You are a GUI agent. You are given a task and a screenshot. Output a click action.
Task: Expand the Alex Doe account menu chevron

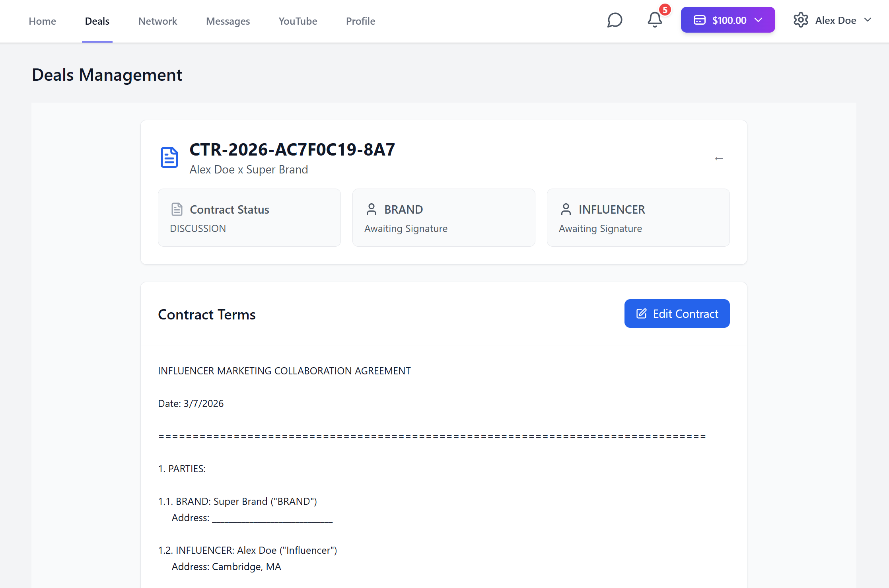pyautogui.click(x=868, y=20)
